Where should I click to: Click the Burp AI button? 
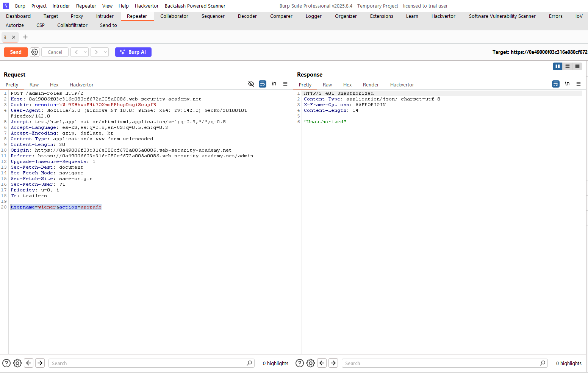pyautogui.click(x=133, y=52)
